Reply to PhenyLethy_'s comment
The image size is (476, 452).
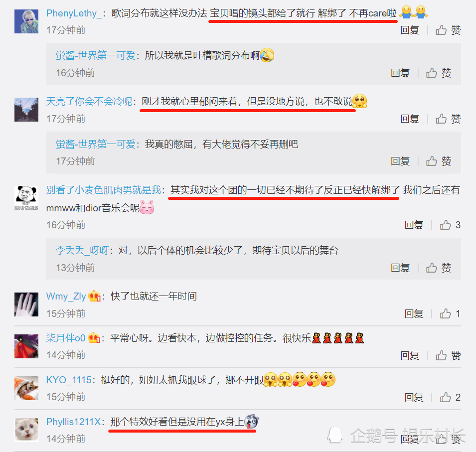(410, 30)
